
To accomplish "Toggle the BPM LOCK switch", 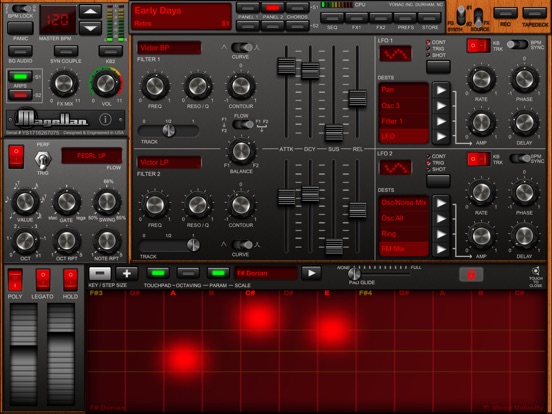I will pos(22,8).
